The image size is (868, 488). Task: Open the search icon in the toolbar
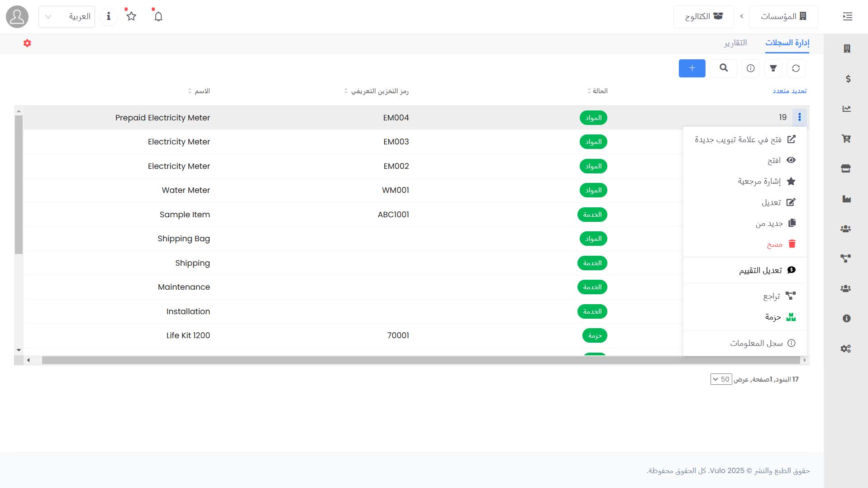[x=723, y=68]
